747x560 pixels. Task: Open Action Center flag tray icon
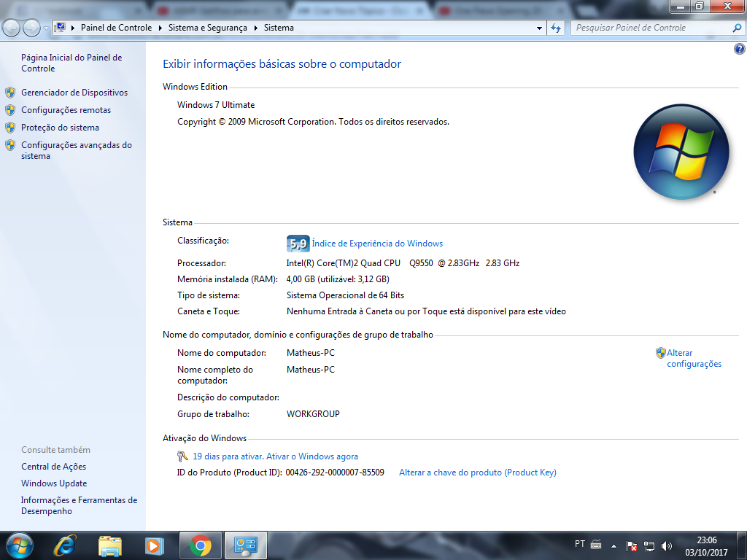pyautogui.click(x=632, y=546)
